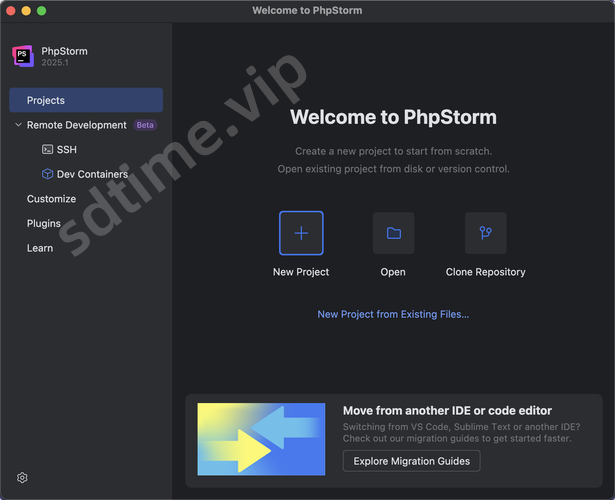Open the Customize section
The width and height of the screenshot is (615, 500).
tap(51, 199)
